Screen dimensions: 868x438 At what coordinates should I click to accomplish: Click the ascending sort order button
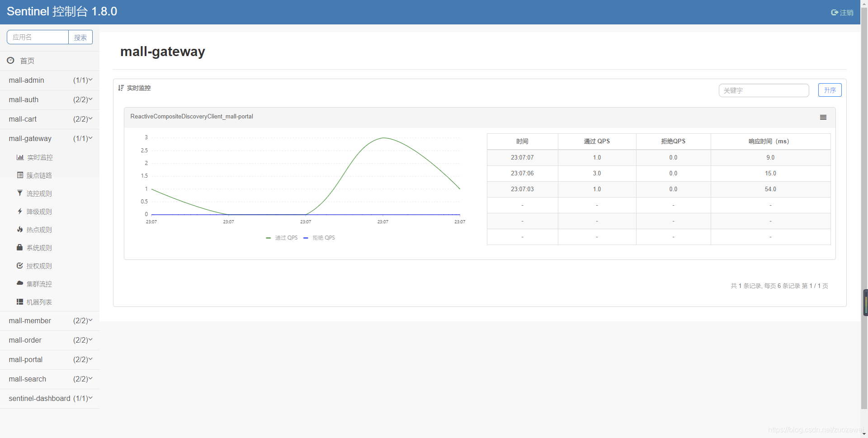(830, 90)
